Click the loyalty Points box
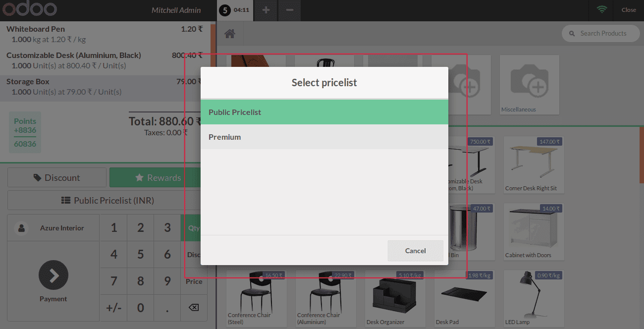 point(25,132)
